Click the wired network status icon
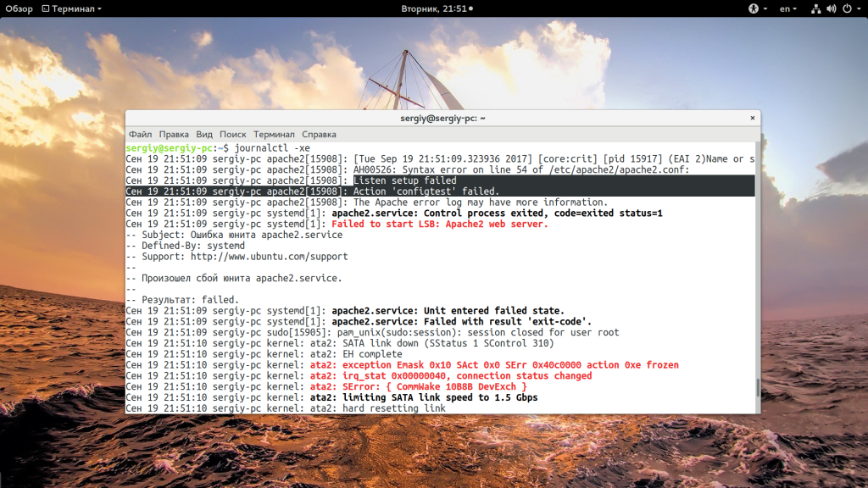Screen dimensions: 868x488 815,8
